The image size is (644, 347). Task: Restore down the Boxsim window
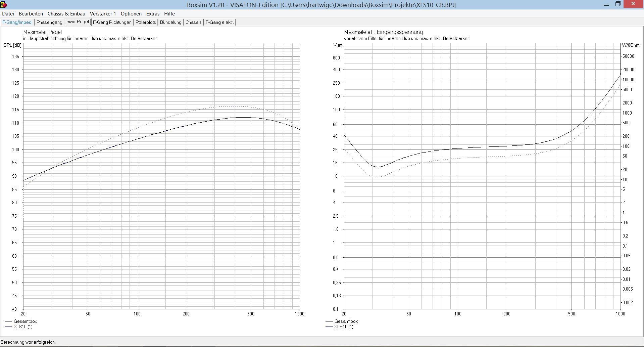pyautogui.click(x=618, y=4)
